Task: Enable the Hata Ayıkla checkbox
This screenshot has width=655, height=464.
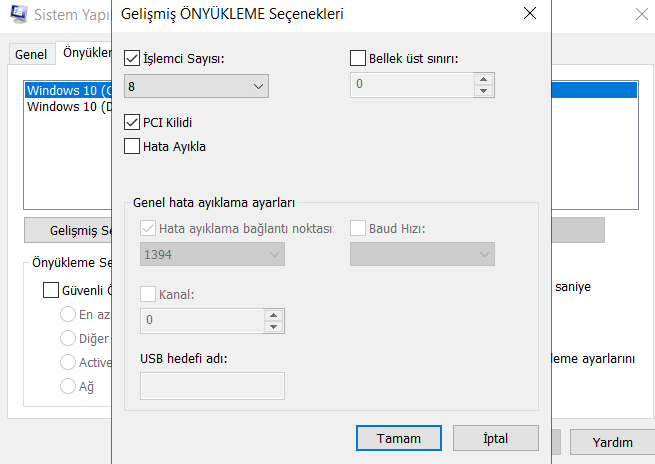Action: click(x=133, y=146)
